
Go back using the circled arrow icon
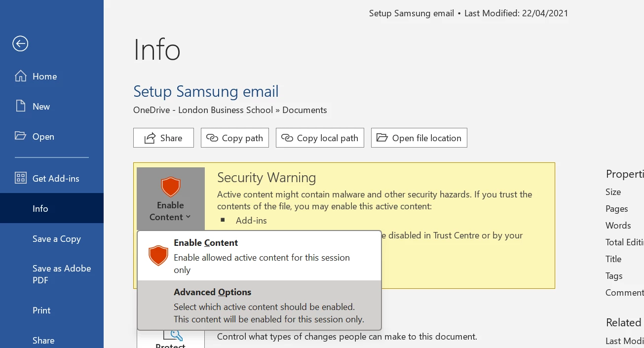pos(20,43)
